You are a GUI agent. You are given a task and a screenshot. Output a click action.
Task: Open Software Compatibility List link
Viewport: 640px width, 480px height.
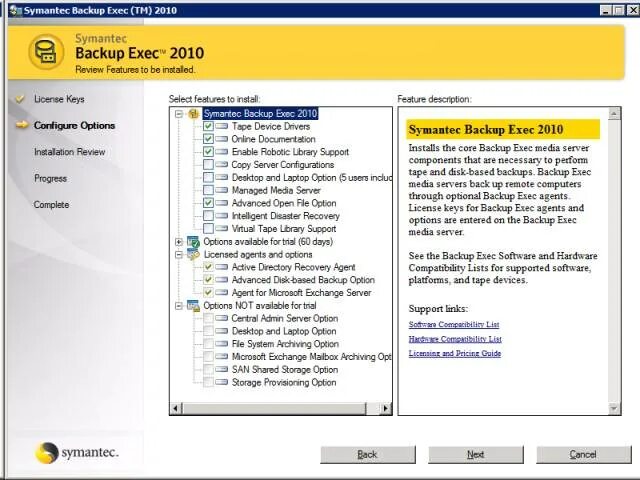[x=454, y=324]
